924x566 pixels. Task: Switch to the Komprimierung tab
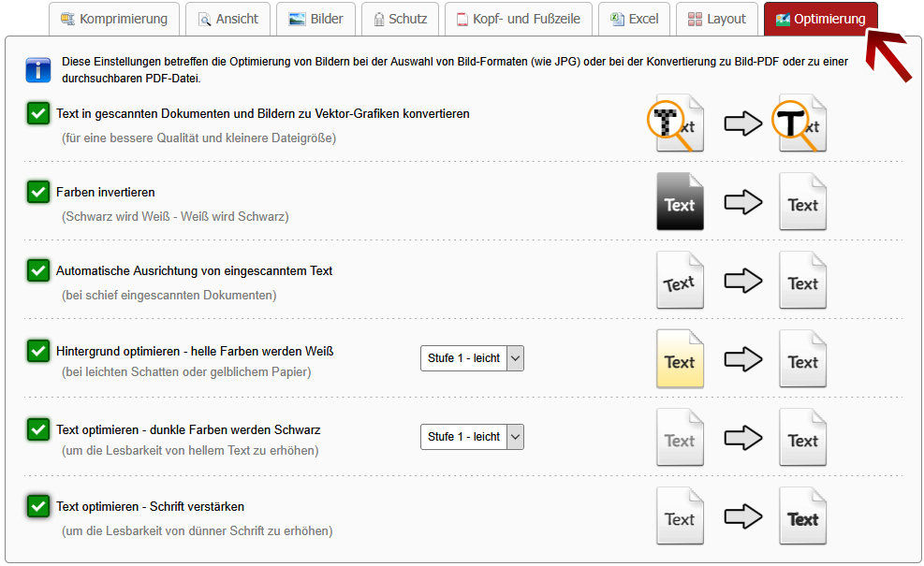(113, 19)
